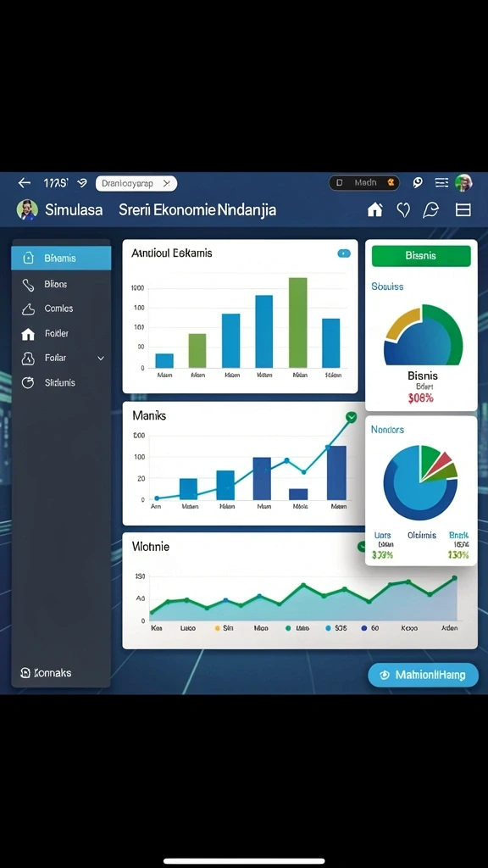Click the layout panel icon in the header
This screenshot has width=488, height=868.
(463, 209)
